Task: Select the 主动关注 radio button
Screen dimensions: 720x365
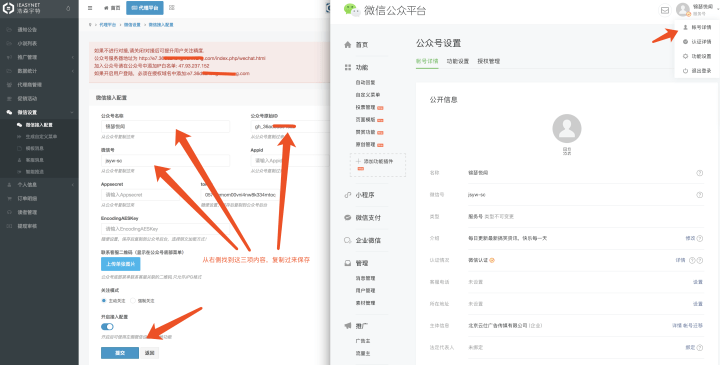Action: click(104, 301)
